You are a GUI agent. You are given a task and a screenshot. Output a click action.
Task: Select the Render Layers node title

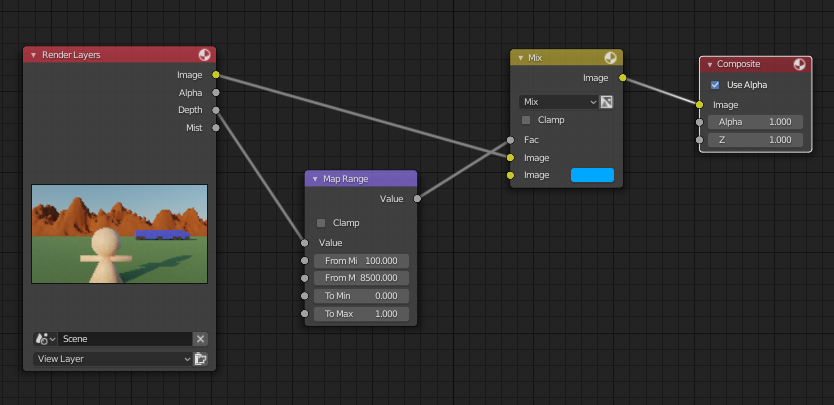click(x=71, y=55)
